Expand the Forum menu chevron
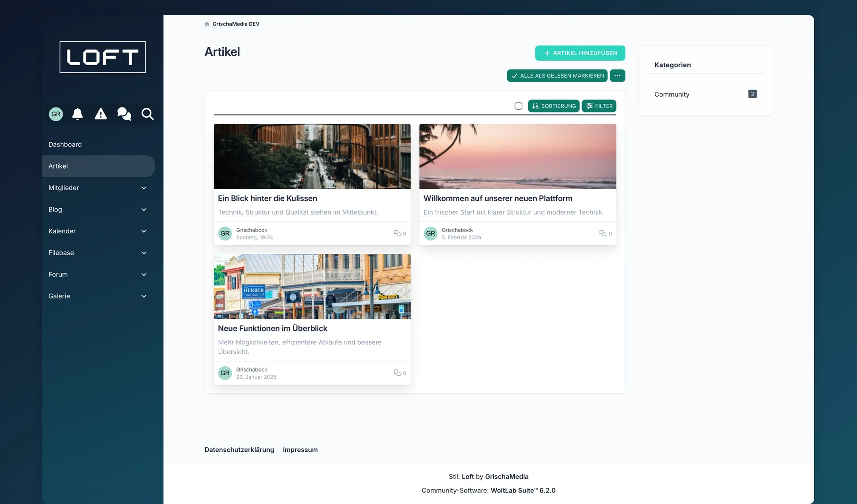Image resolution: width=857 pixels, height=504 pixels. 144,275
